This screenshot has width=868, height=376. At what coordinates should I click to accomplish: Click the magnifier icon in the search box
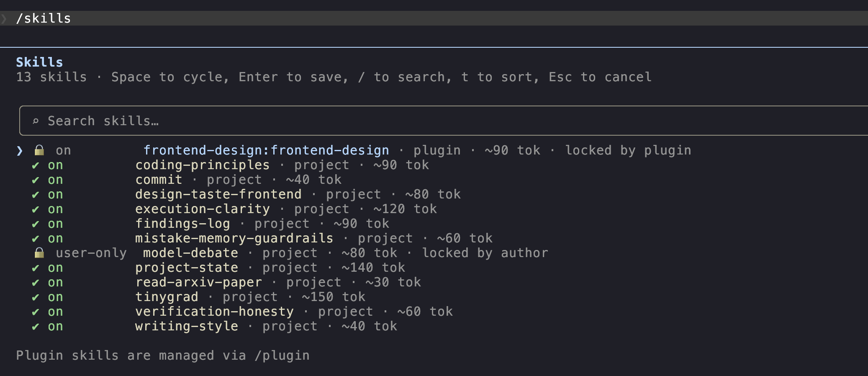[x=36, y=121]
